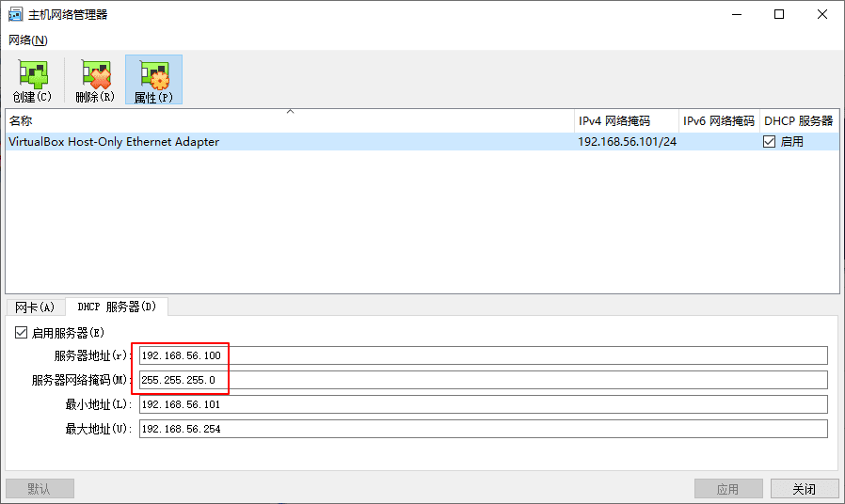845x504 pixels.
Task: Click the 最大地址 input field
Action: coord(484,429)
